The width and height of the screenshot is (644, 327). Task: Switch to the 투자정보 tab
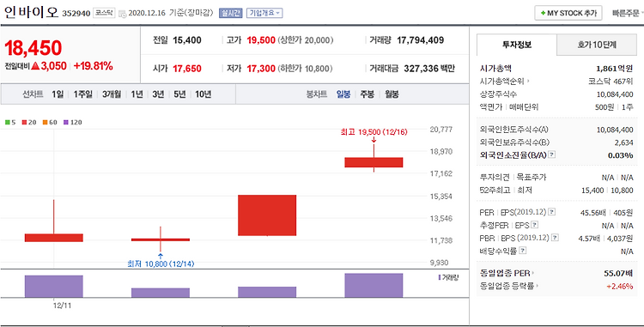coord(517,45)
